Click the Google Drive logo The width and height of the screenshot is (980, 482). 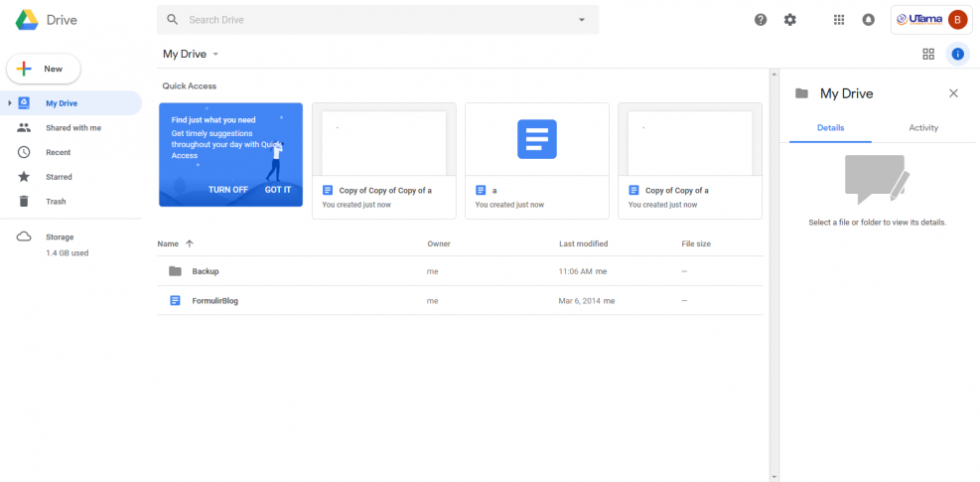click(28, 20)
